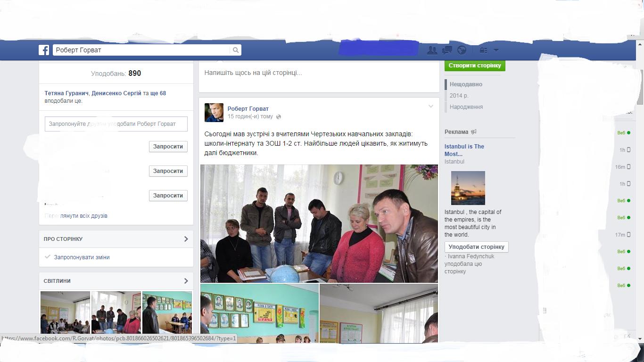Open the friend requests icon
Screen dimensions: 644x362
pyautogui.click(x=432, y=50)
